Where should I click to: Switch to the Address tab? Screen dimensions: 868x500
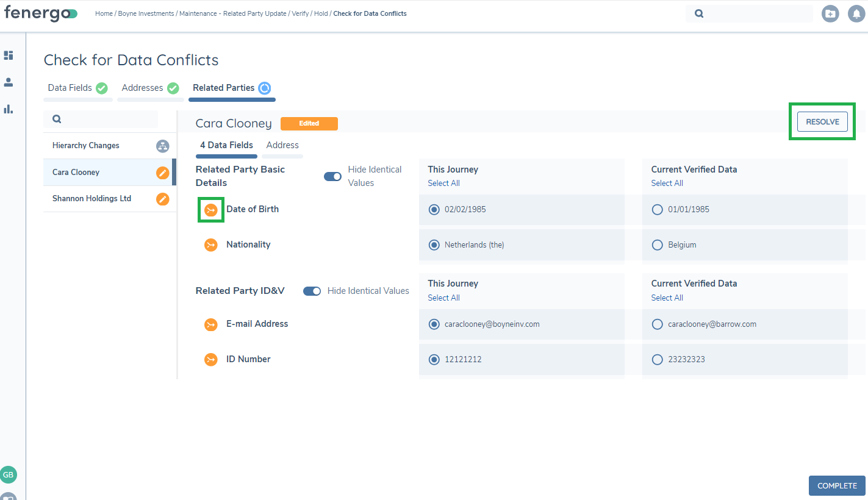coord(282,145)
